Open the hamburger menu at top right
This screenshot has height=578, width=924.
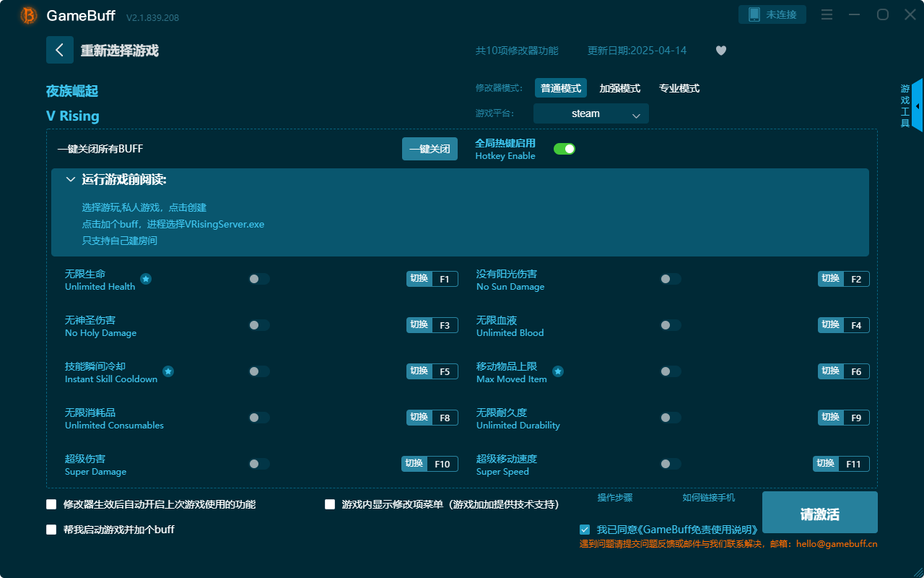pyautogui.click(x=826, y=14)
